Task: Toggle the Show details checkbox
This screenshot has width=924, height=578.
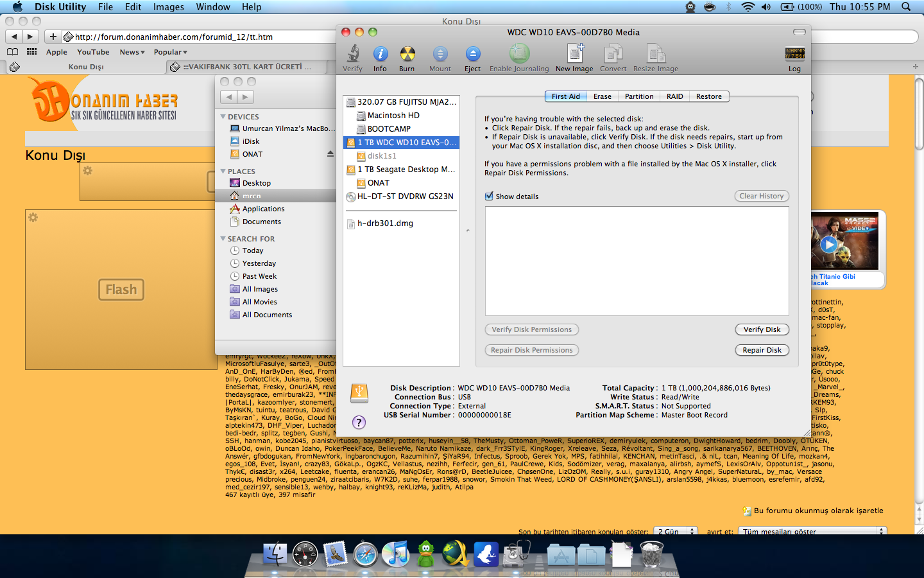Action: [x=489, y=196]
